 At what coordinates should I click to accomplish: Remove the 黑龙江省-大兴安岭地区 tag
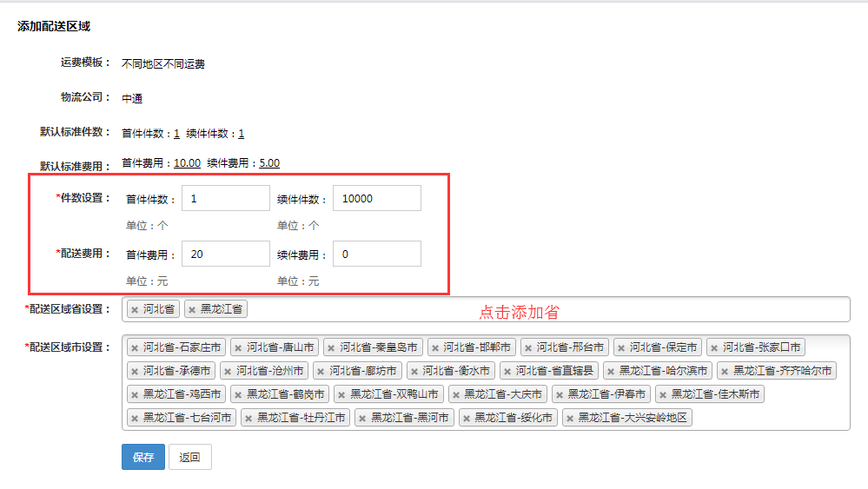tap(571, 418)
